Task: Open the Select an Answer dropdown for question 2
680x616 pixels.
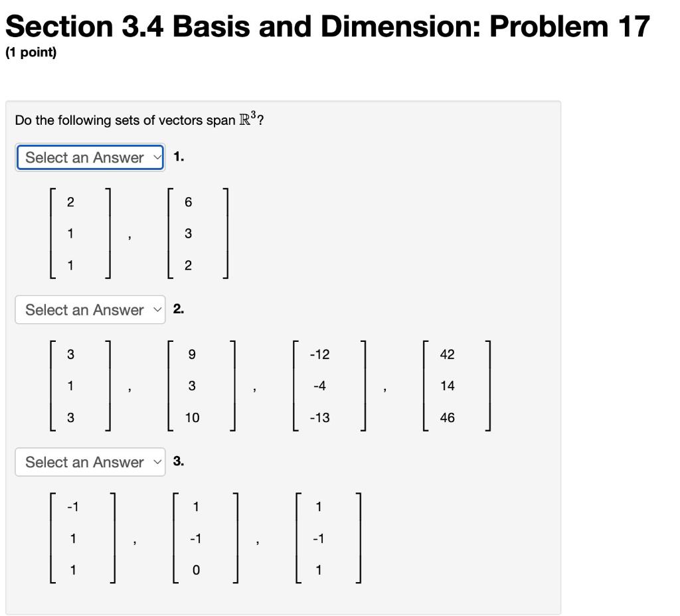Action: [x=90, y=309]
